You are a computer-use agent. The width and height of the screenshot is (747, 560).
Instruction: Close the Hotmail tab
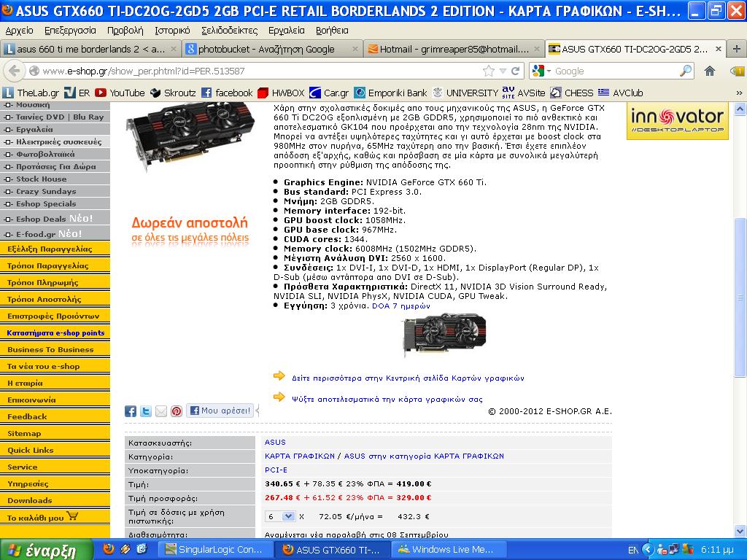pyautogui.click(x=537, y=49)
